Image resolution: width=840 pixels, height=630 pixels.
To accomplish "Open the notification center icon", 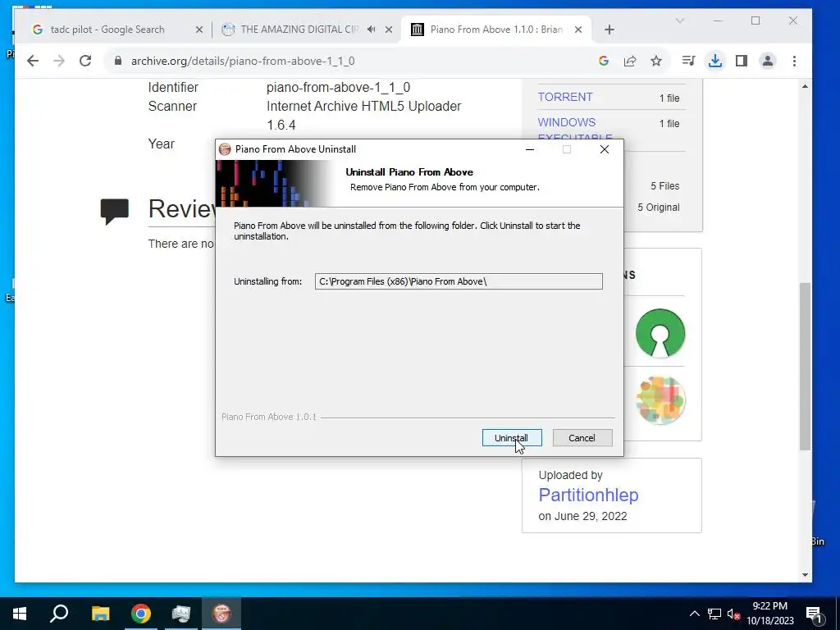I will [815, 614].
